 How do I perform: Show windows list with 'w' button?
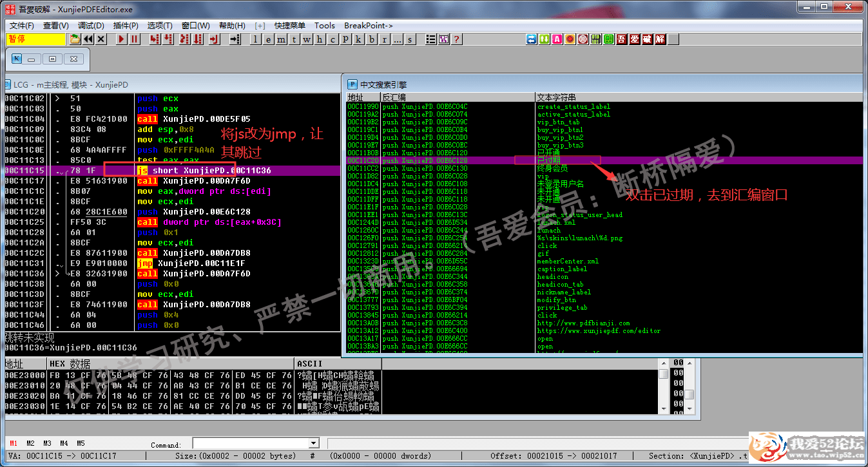307,39
